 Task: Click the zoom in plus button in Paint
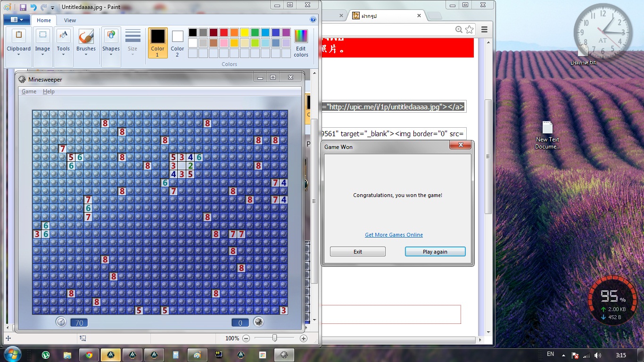304,338
